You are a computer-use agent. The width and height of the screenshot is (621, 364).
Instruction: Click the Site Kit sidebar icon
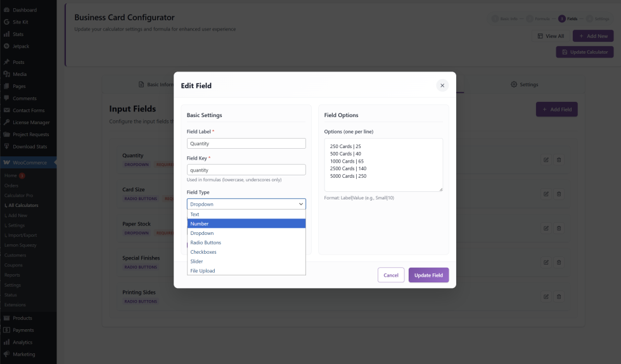tap(6, 22)
